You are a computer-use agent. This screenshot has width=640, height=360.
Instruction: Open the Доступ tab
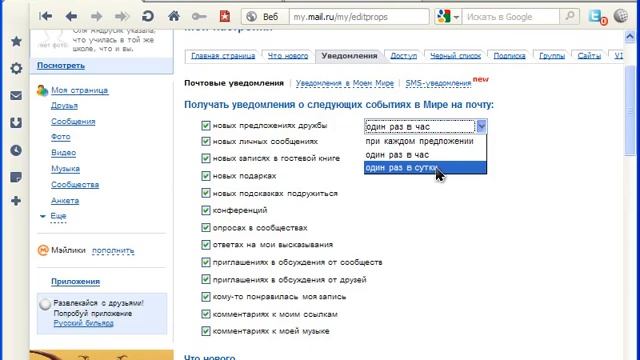(x=404, y=56)
